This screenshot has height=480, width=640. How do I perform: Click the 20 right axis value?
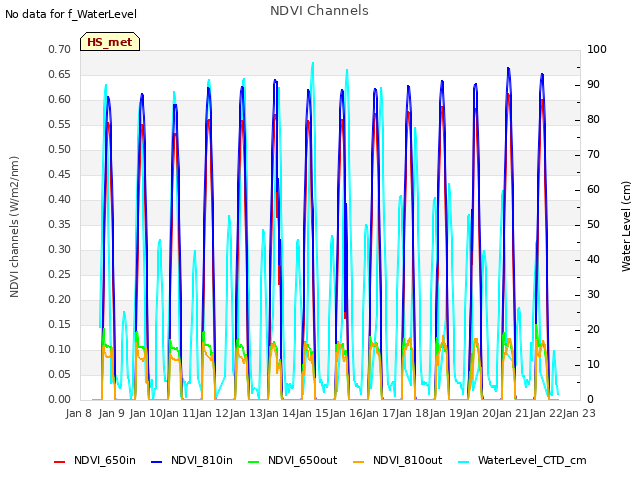[593, 329]
